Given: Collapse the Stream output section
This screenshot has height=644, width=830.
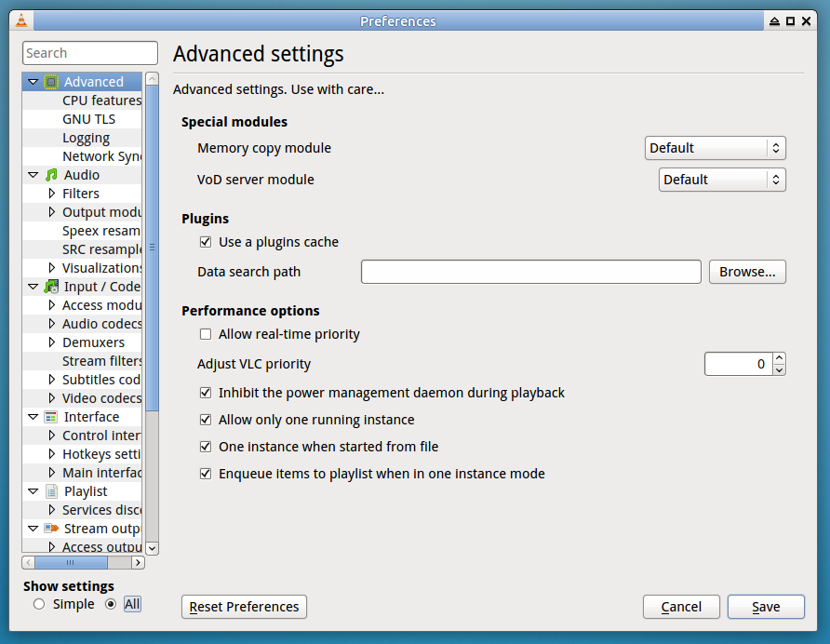Looking at the screenshot, I should coord(33,529).
